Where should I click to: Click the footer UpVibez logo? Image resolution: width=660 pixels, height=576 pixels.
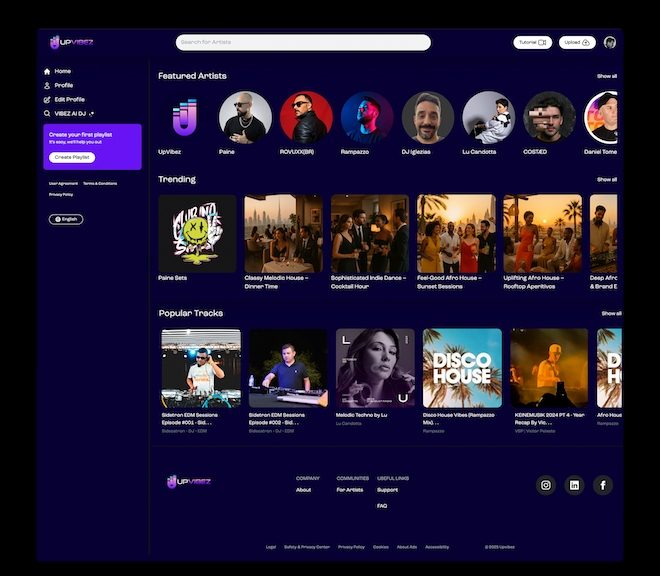[189, 482]
